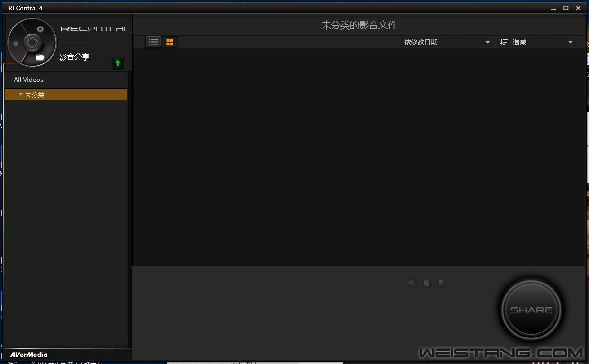Click the central aperture dial button

click(x=32, y=43)
